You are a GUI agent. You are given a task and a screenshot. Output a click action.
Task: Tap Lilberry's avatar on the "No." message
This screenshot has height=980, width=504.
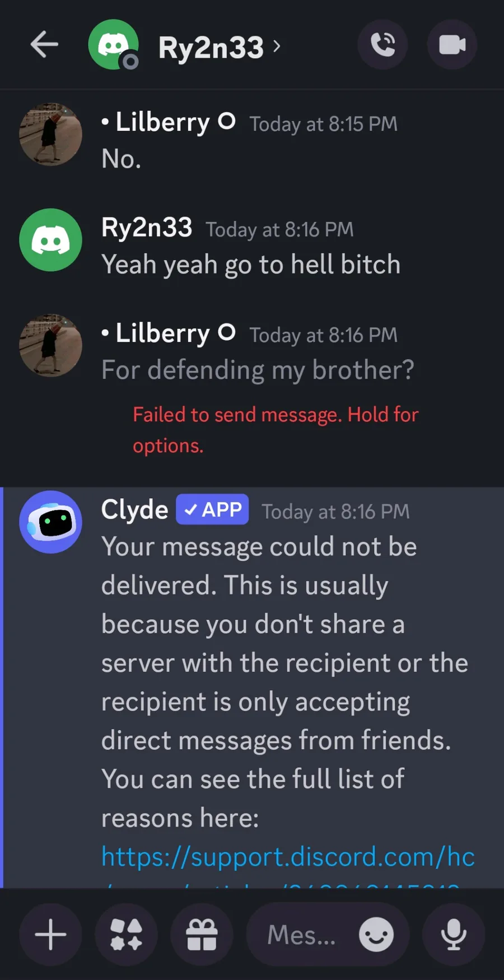click(x=51, y=134)
